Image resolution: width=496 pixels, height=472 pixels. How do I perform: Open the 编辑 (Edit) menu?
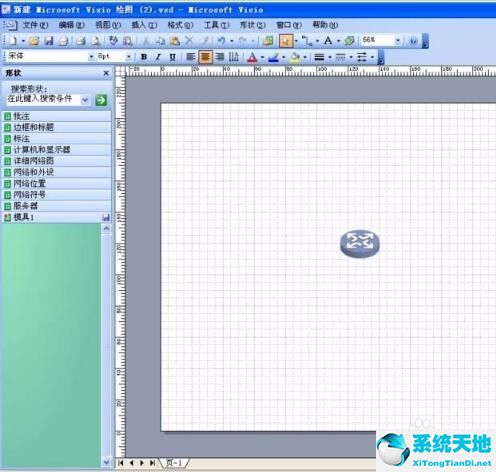72,25
